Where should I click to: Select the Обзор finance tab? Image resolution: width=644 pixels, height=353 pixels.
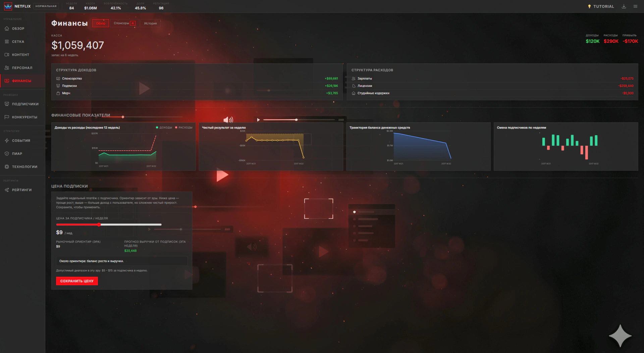pos(101,23)
